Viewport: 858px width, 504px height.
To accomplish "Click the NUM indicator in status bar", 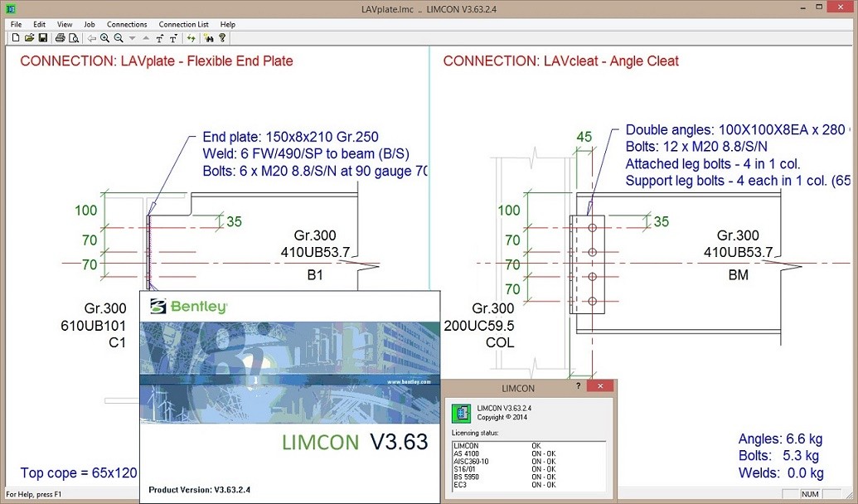I will click(810, 494).
